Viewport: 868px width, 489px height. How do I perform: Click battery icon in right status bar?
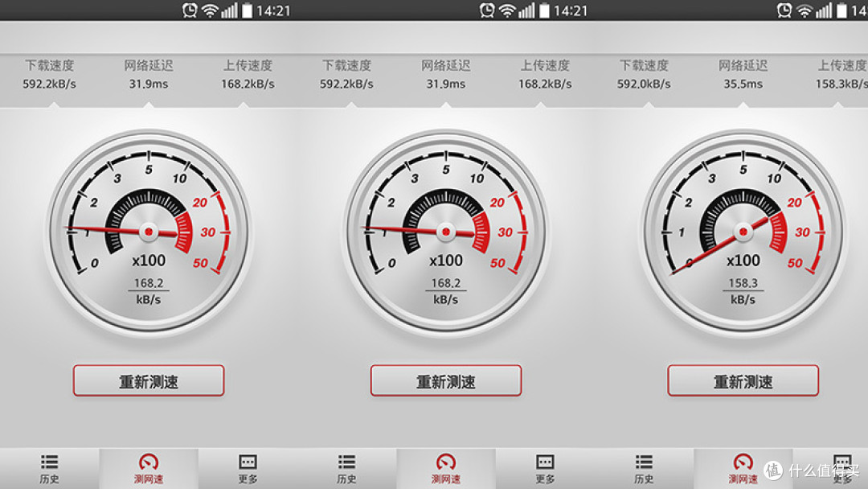pyautogui.click(x=841, y=10)
